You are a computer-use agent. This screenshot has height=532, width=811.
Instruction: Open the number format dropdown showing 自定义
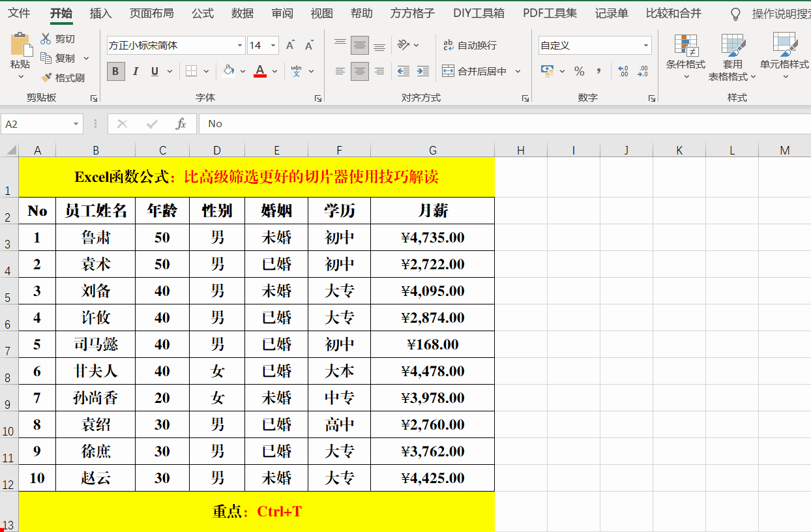[646, 45]
